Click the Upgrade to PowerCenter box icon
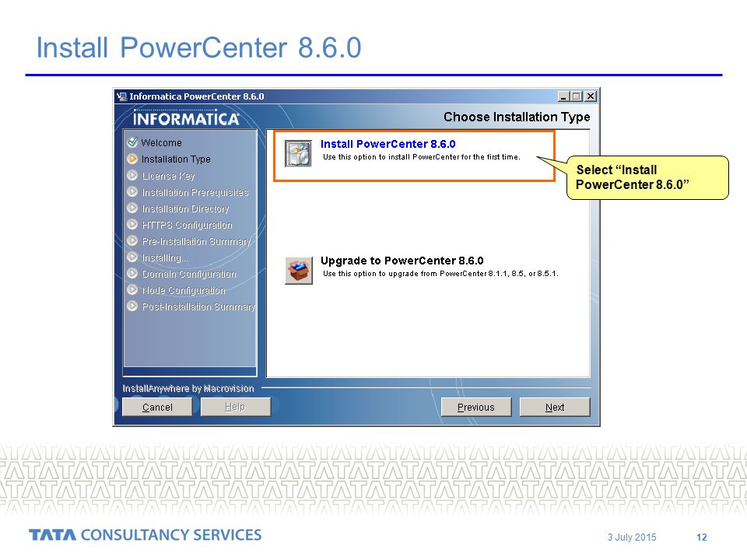747x560 pixels. pyautogui.click(x=299, y=271)
